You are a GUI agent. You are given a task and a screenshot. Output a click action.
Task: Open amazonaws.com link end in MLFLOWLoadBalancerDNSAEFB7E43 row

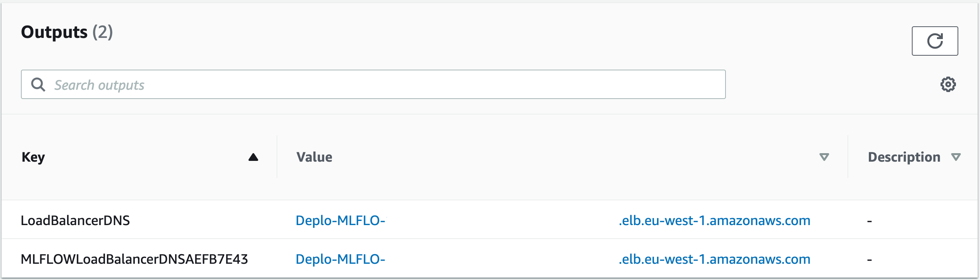click(x=714, y=259)
